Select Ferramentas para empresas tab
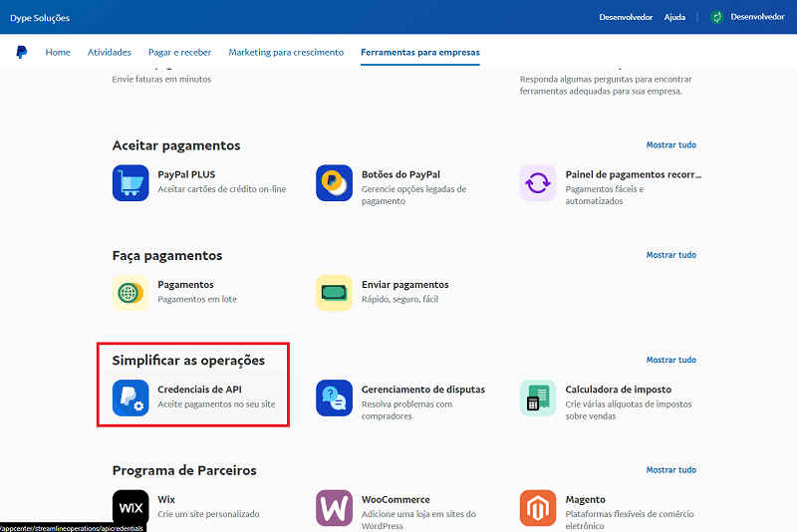 (x=420, y=53)
